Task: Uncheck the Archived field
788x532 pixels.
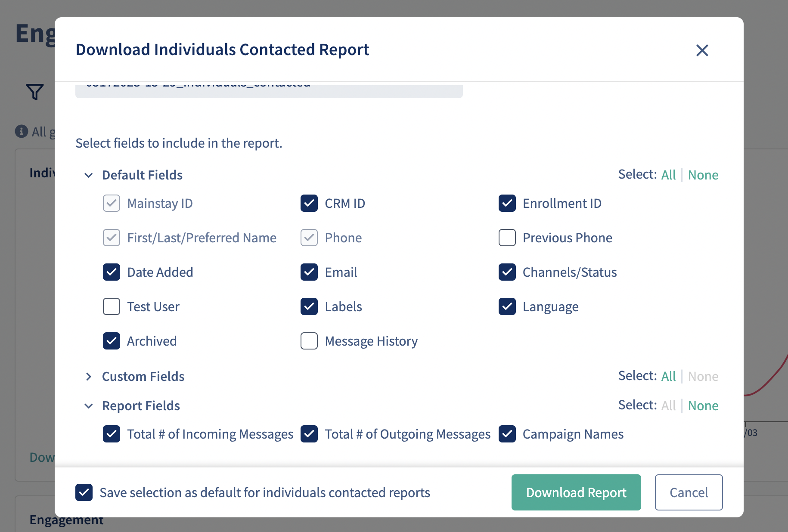Action: 112,341
